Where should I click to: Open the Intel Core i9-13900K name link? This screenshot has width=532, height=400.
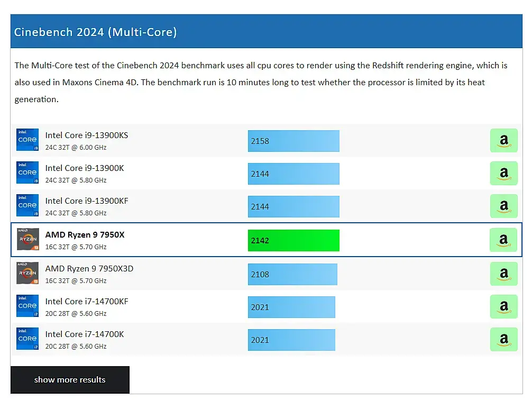click(x=85, y=168)
